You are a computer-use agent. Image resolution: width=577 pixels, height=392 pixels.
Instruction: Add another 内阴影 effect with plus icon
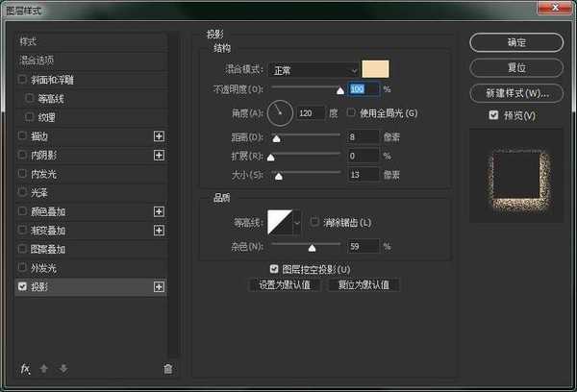click(159, 156)
